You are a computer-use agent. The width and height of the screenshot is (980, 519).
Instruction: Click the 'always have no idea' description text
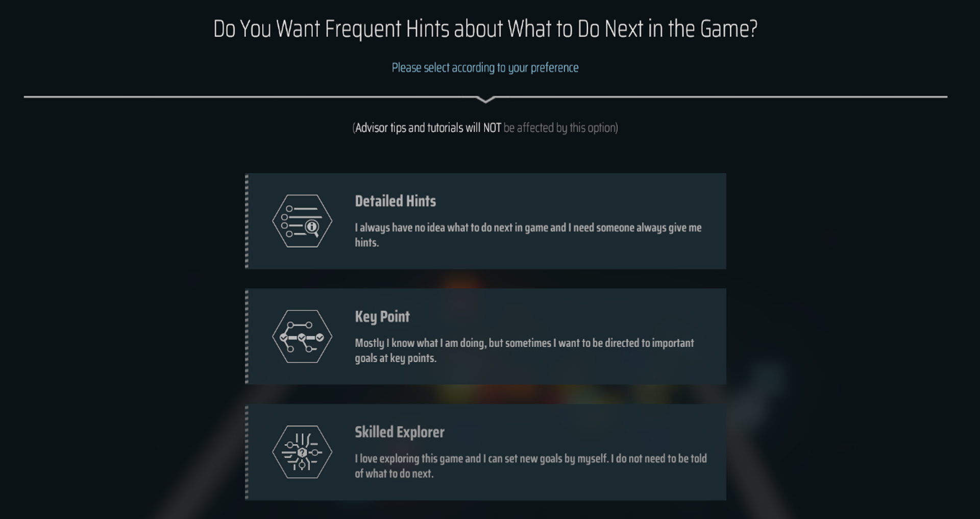528,235
